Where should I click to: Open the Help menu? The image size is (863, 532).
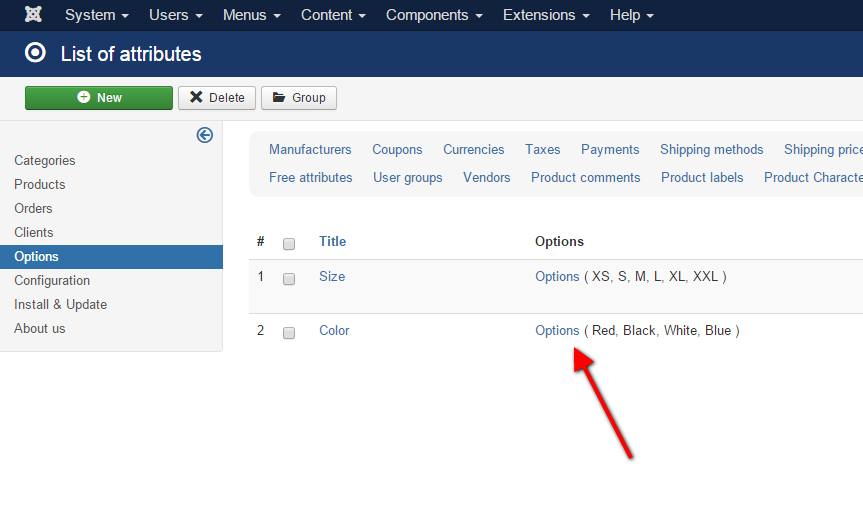[631, 15]
